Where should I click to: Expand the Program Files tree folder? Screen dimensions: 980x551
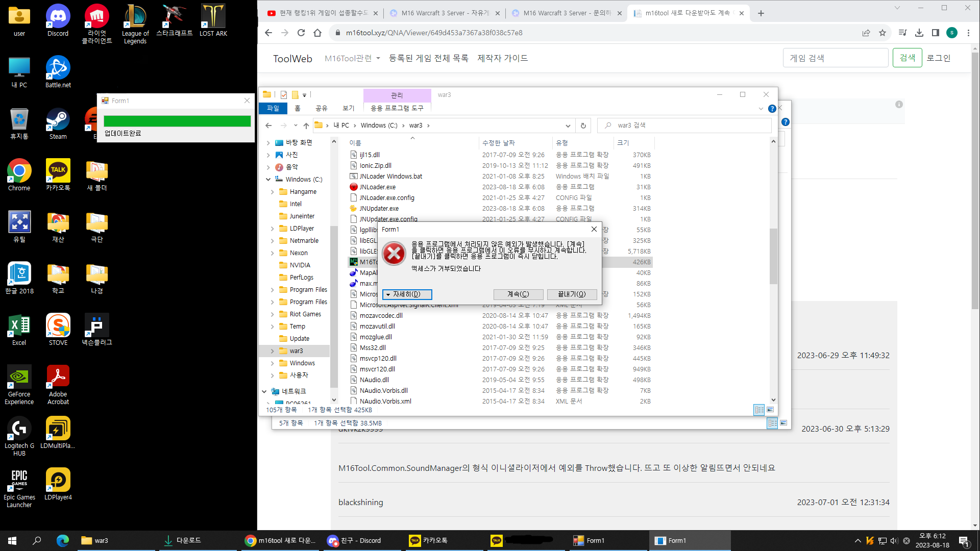[272, 290]
